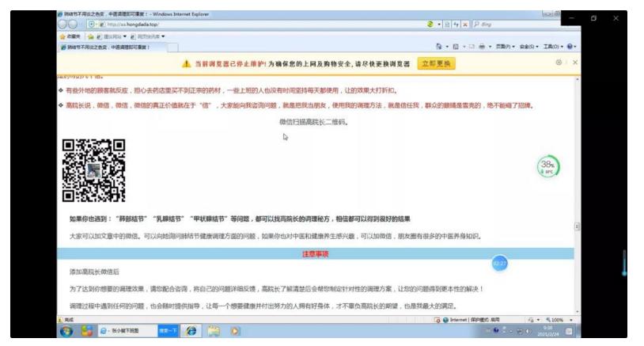This screenshot has height=346, width=644.
Task: Click the system tray clock and date
Action: click(548, 331)
